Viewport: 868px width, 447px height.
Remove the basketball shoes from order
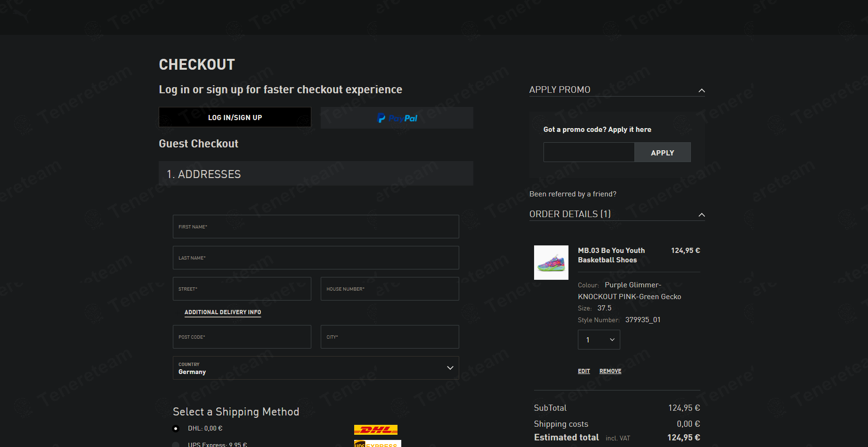click(x=610, y=371)
